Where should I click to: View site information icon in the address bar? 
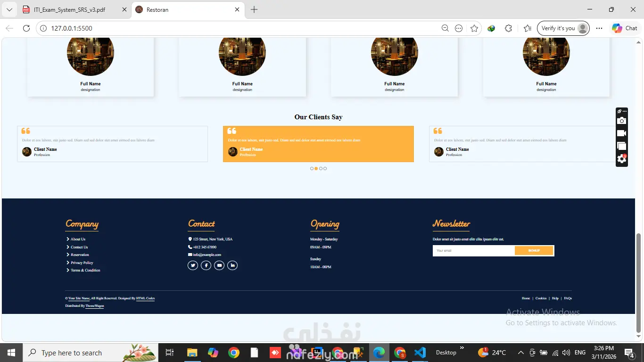tap(43, 28)
